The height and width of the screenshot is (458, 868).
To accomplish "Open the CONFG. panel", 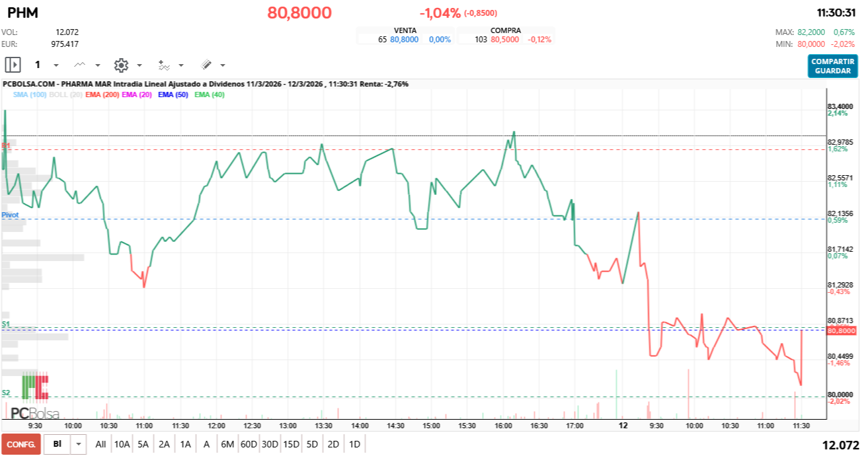I will [20, 445].
